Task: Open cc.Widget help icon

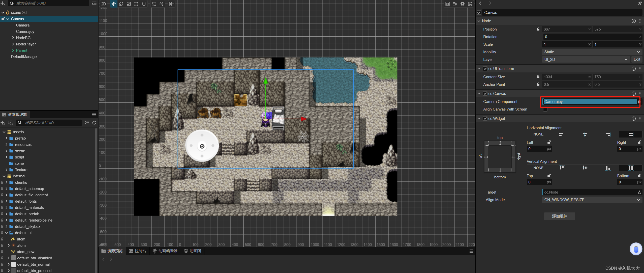Action: 633,119
